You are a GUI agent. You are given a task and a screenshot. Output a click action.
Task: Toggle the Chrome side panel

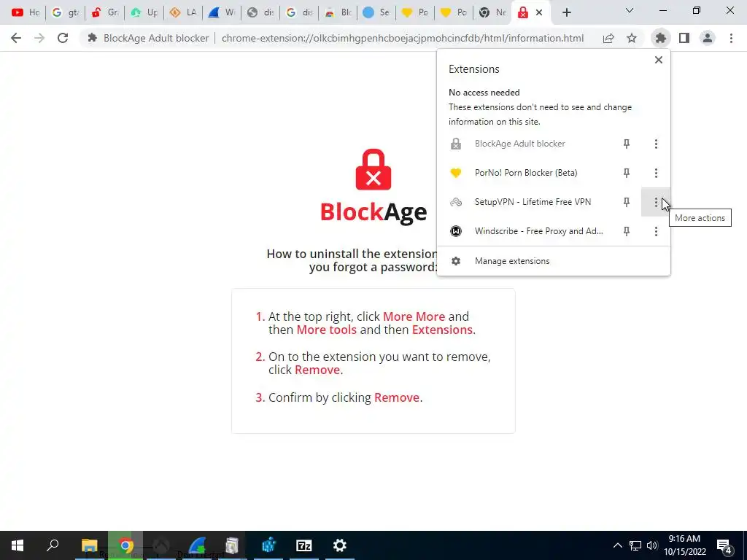pos(684,38)
